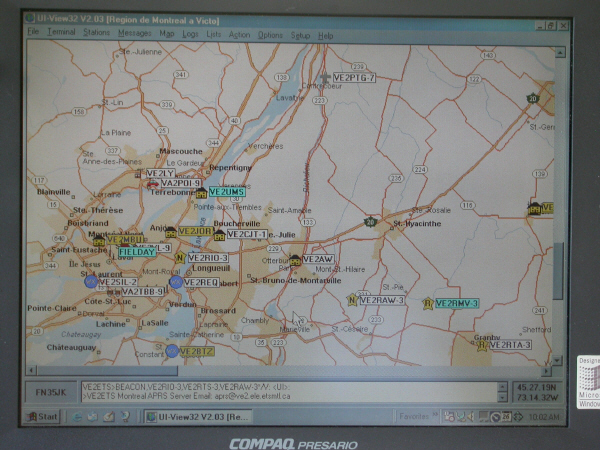
Task: Open the File menu
Action: click(33, 34)
